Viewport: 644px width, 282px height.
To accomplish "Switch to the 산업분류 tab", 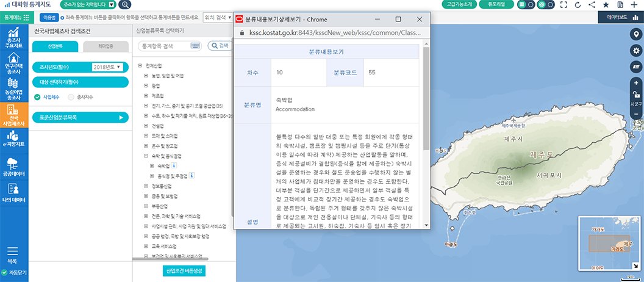I will 55,46.
